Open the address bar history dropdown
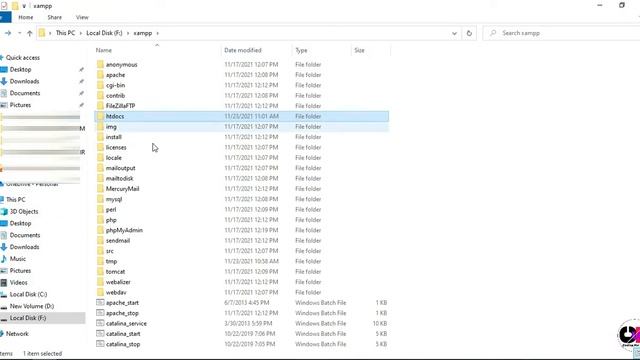The height and width of the screenshot is (360, 640). (454, 33)
